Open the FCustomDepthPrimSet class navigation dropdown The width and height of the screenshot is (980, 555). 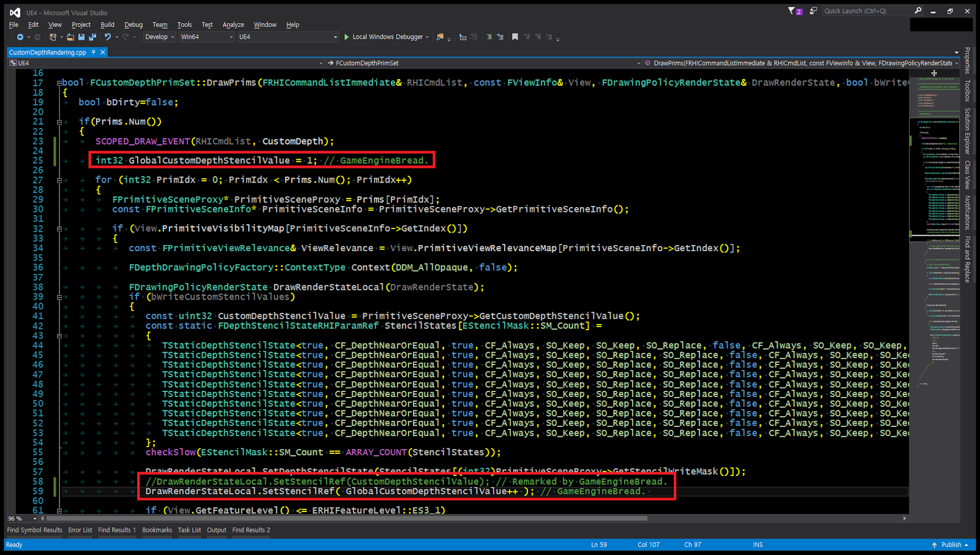click(484, 63)
